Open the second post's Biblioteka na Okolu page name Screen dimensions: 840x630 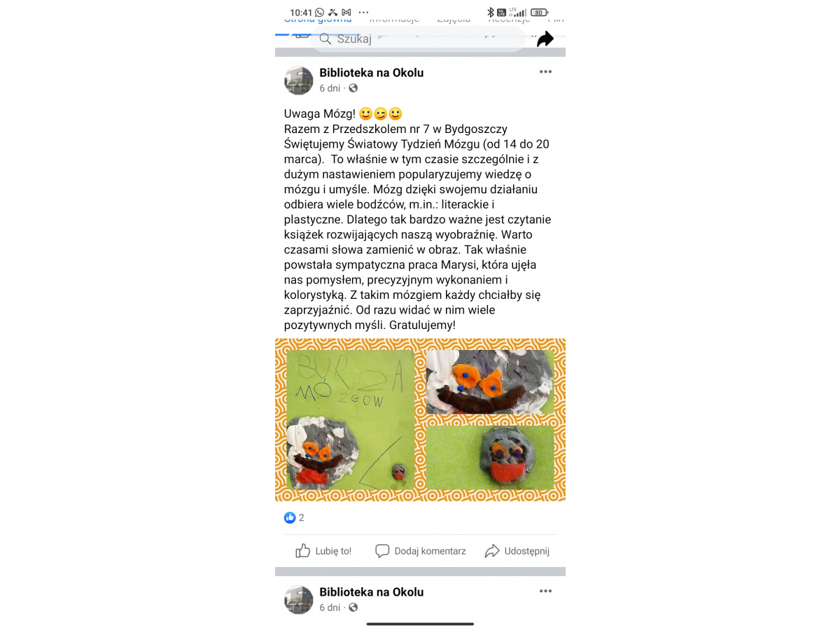point(371,592)
